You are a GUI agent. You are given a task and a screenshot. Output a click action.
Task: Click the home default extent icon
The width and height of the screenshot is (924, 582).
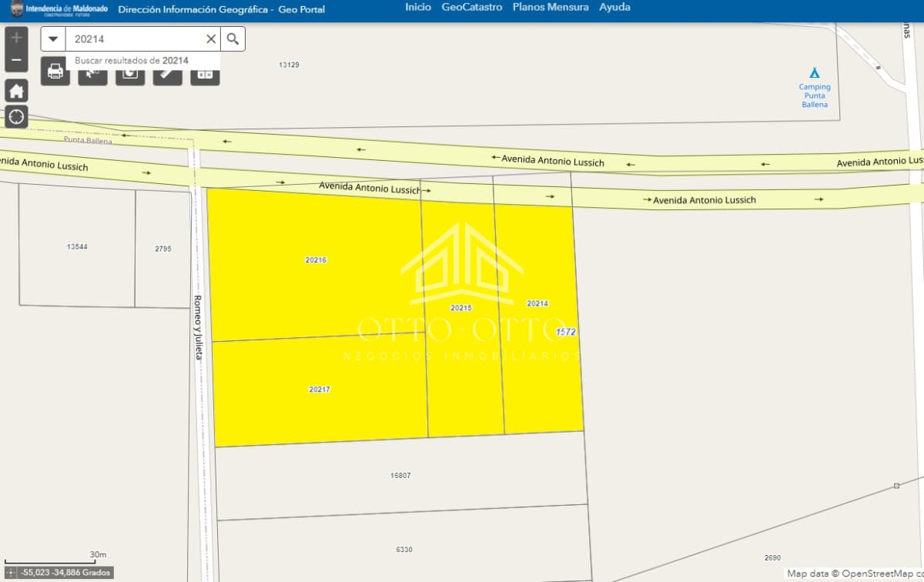pyautogui.click(x=16, y=91)
